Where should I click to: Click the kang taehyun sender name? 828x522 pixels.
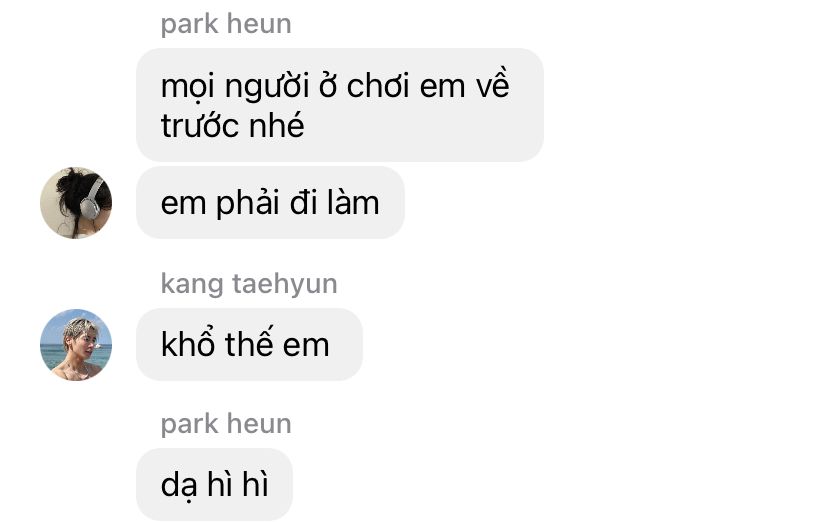coord(249,284)
